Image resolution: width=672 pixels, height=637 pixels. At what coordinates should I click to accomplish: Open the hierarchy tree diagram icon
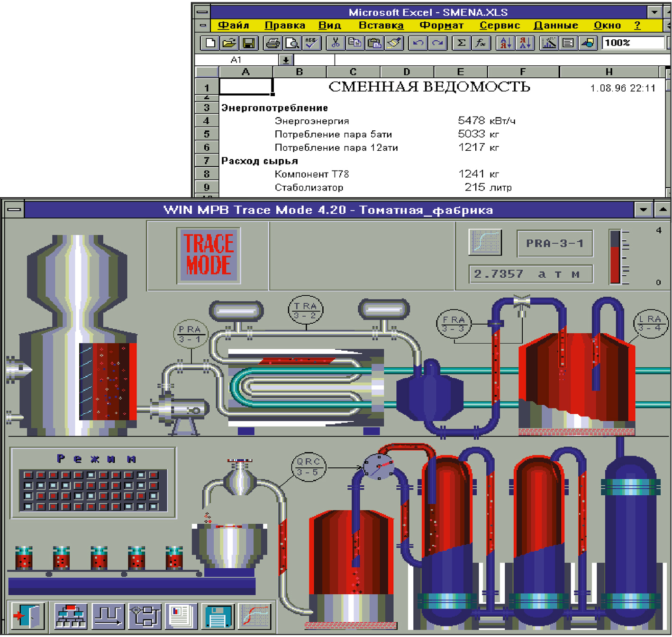tap(71, 615)
